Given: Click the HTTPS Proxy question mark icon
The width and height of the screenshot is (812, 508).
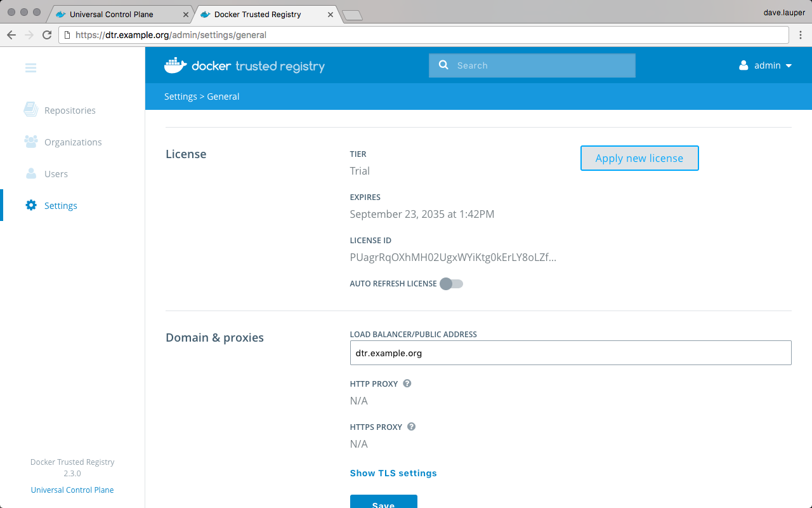Looking at the screenshot, I should (411, 427).
